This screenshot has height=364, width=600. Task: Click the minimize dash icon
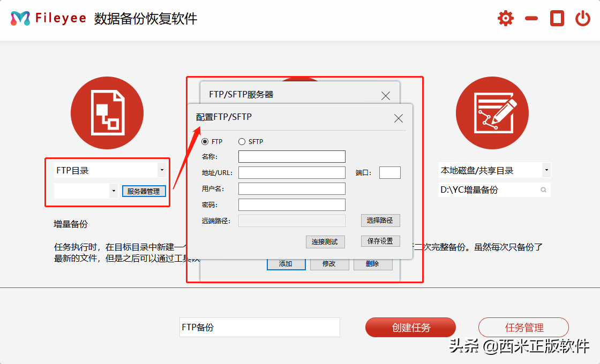pyautogui.click(x=531, y=18)
